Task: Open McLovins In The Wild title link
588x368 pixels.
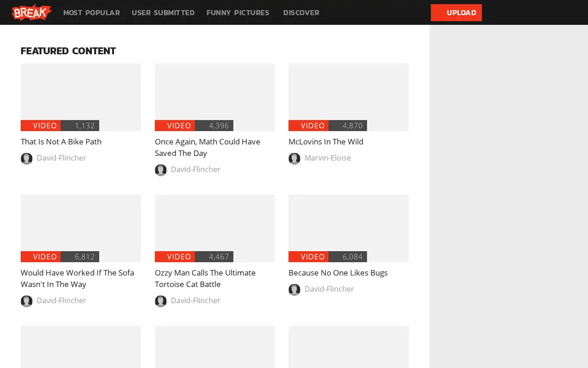Action: tap(326, 142)
